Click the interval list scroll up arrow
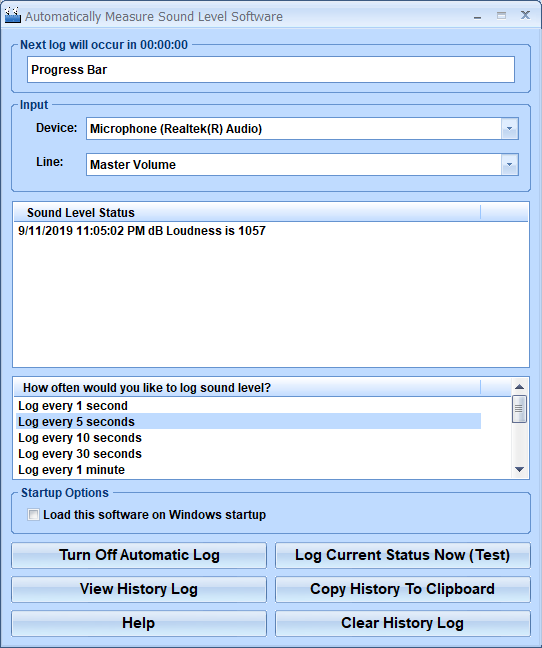542x648 pixels. click(519, 387)
